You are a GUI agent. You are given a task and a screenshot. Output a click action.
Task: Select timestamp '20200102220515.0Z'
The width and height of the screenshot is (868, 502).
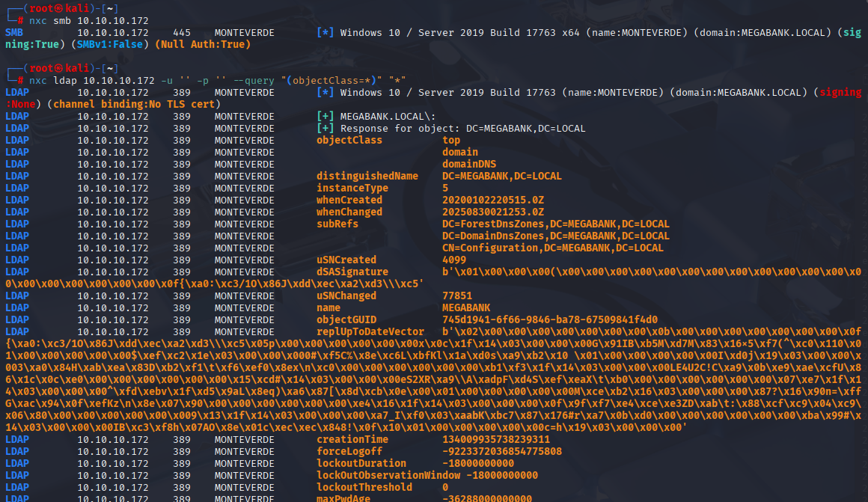492,200
